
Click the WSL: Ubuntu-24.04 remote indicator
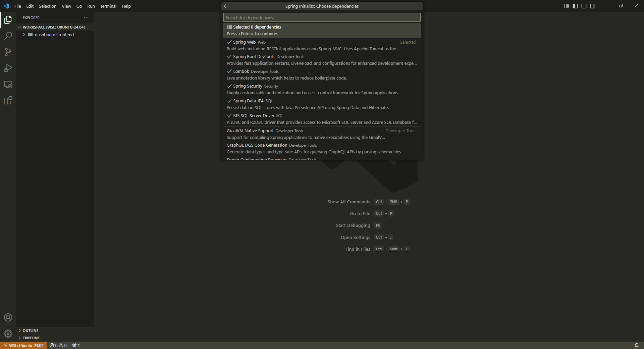23,345
